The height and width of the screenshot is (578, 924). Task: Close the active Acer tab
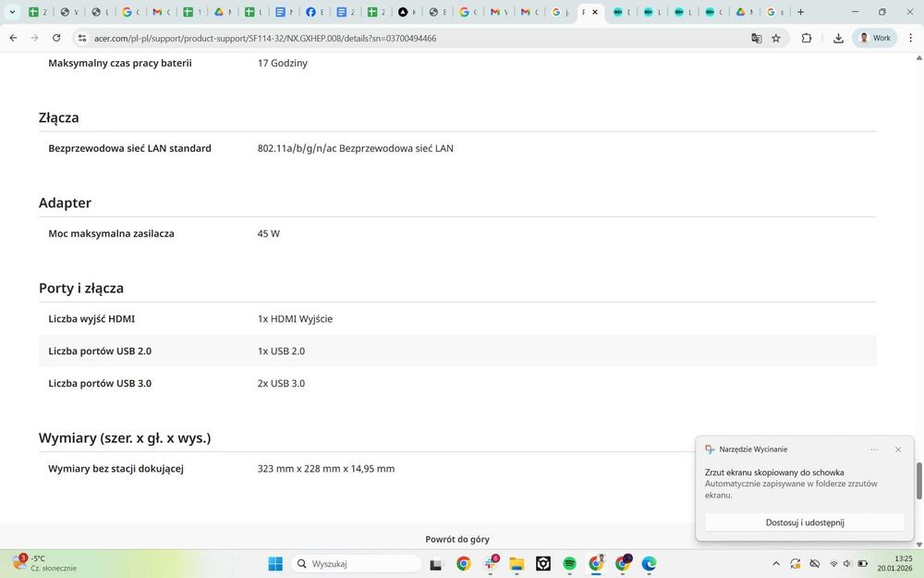(594, 12)
